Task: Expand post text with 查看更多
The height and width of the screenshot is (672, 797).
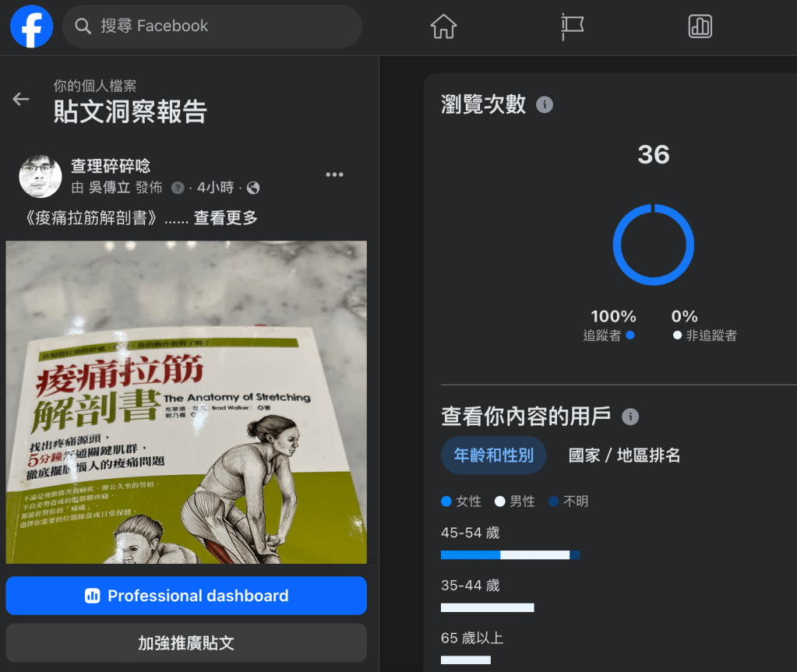Action: tap(226, 218)
